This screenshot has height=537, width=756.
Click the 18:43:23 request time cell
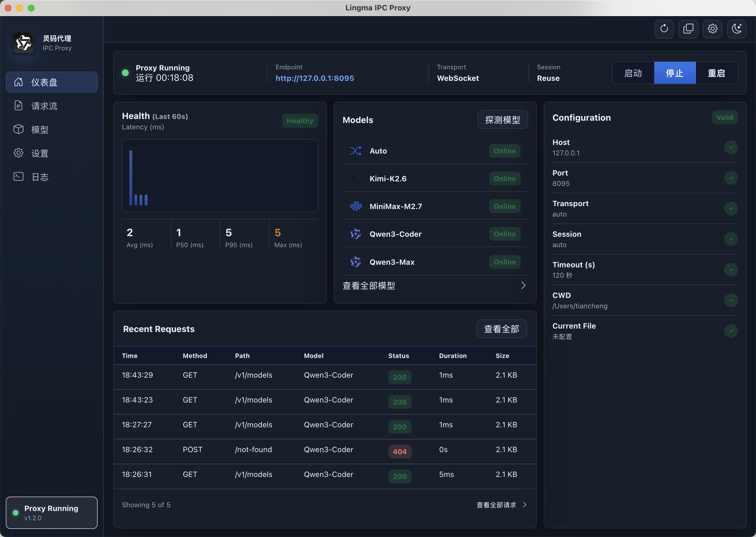point(137,400)
